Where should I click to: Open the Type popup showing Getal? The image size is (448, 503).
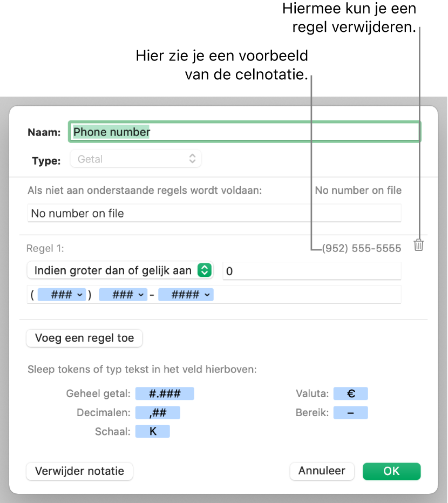[135, 159]
